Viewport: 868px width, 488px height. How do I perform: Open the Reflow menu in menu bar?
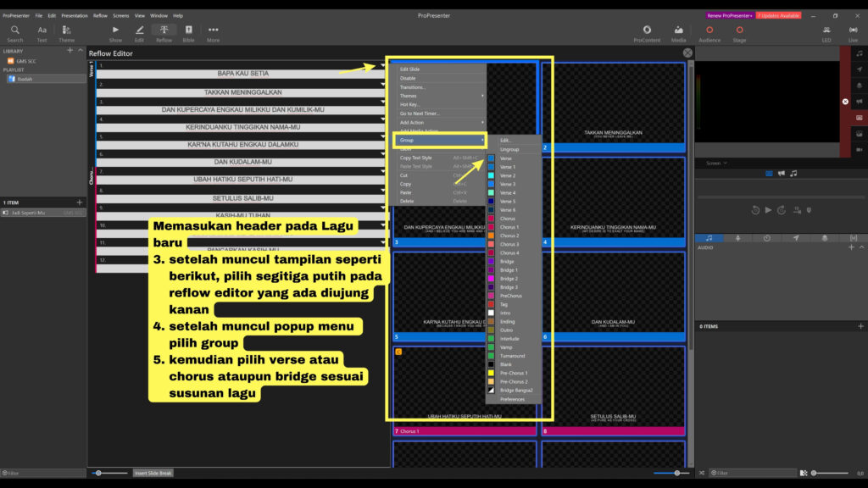point(100,15)
